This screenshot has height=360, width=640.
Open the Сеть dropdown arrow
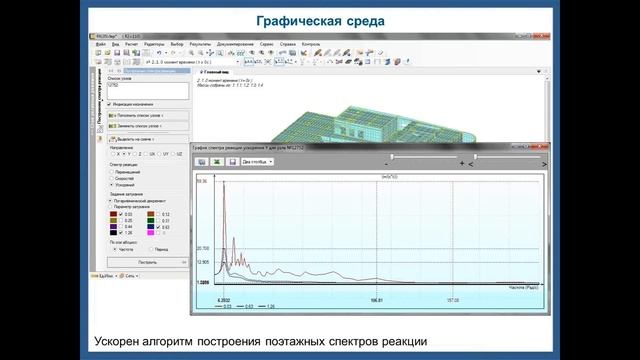(x=137, y=276)
